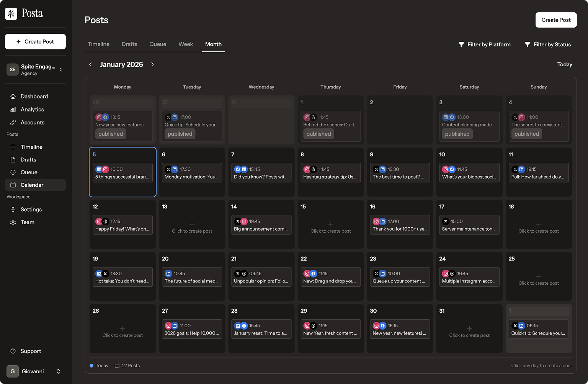
Task: Open the Queue clock icon in sidebar
Action: pos(13,172)
